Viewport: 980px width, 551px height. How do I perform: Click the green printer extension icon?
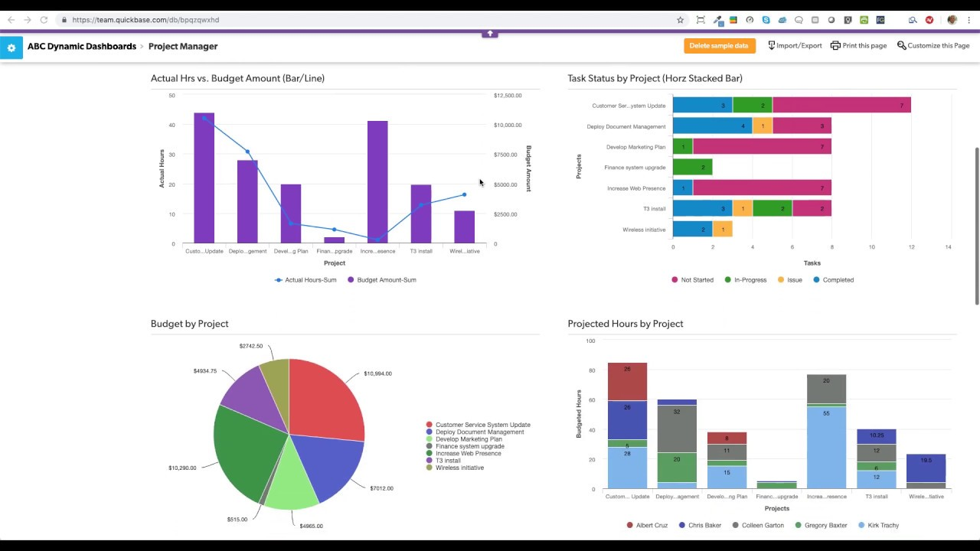pos(864,20)
